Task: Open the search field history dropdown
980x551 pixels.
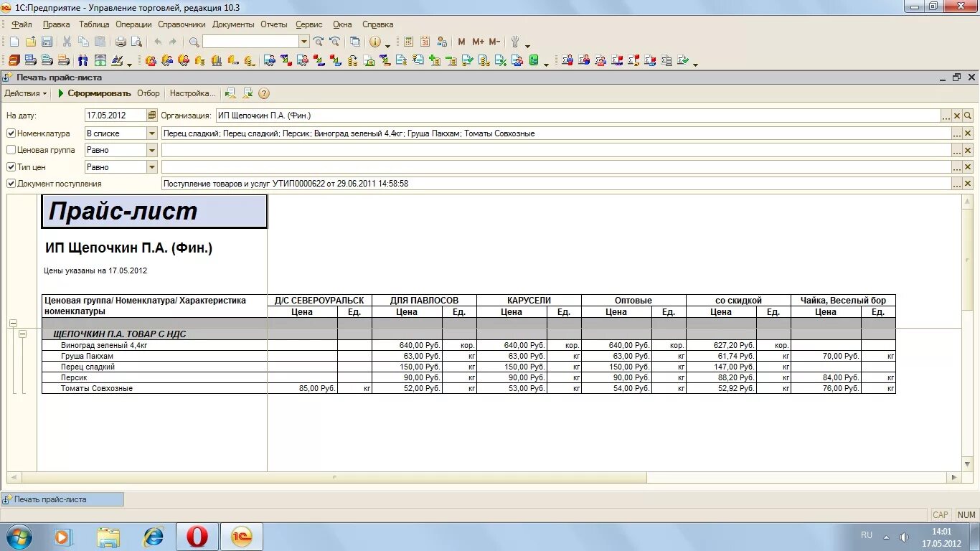Action: pos(304,42)
